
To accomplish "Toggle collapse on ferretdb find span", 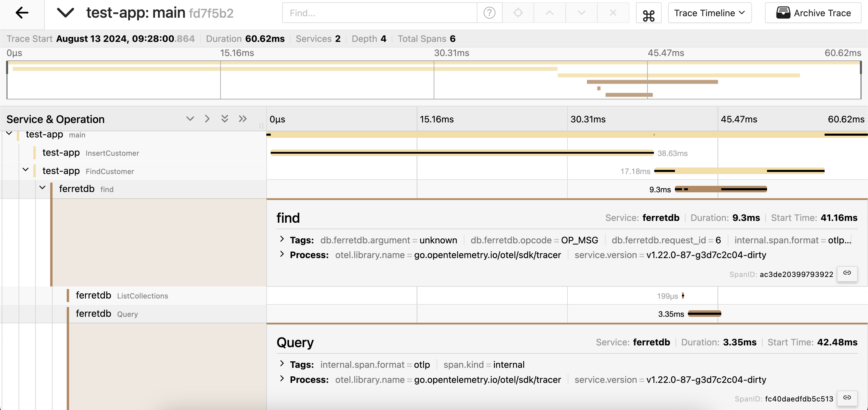I will tap(43, 189).
